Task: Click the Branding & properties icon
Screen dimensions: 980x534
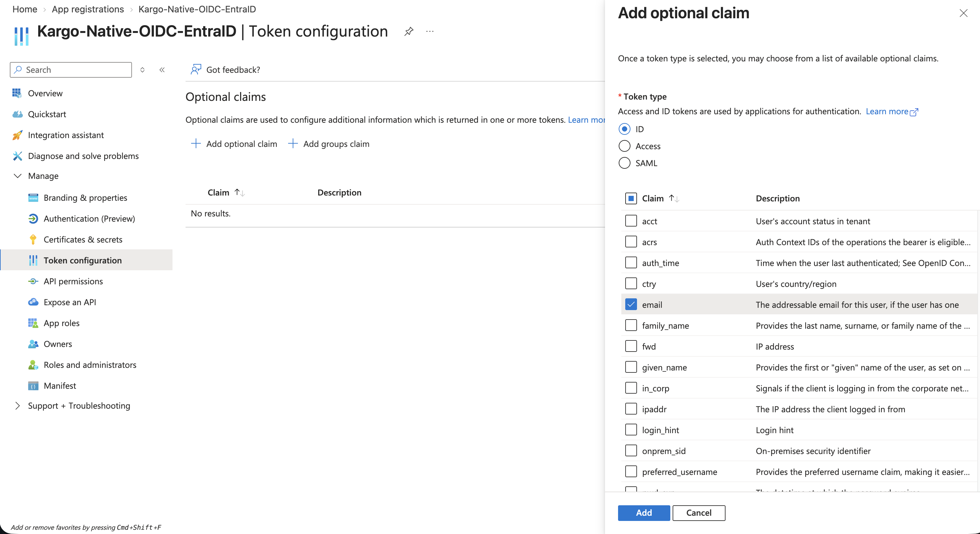Action: pyautogui.click(x=33, y=197)
